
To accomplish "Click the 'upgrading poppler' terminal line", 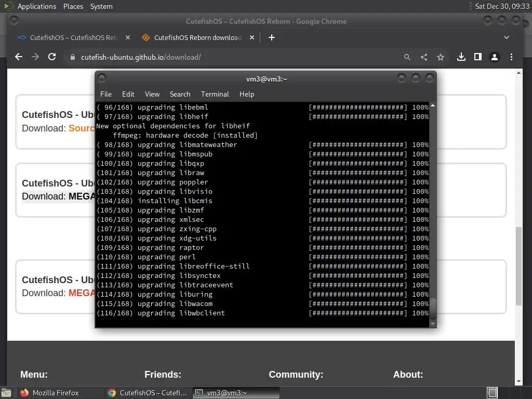I will coord(152,182).
